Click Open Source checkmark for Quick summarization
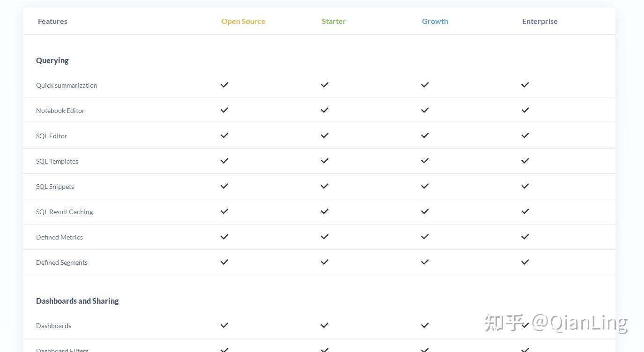The height and width of the screenshot is (352, 644). point(224,85)
